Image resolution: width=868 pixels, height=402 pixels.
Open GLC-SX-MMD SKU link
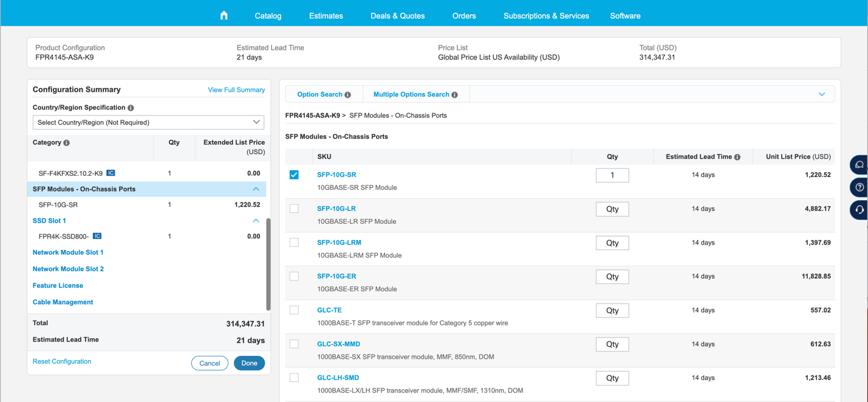338,344
